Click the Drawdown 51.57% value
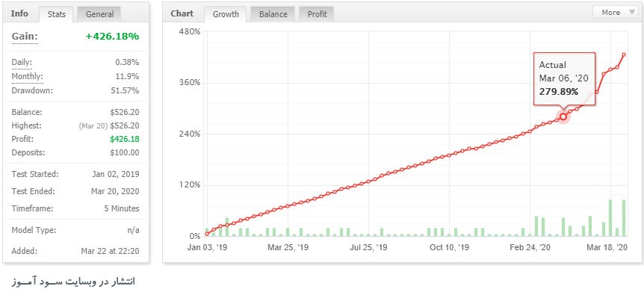Image resolution: width=644 pixels, height=298 pixels. tap(125, 90)
